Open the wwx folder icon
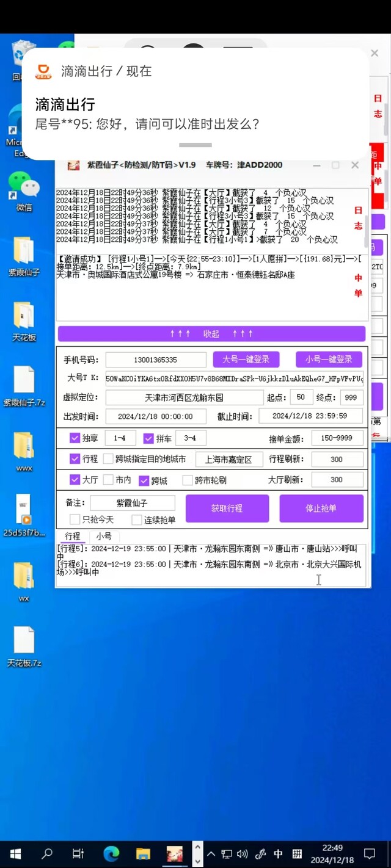This screenshot has width=391, height=868. point(23,452)
